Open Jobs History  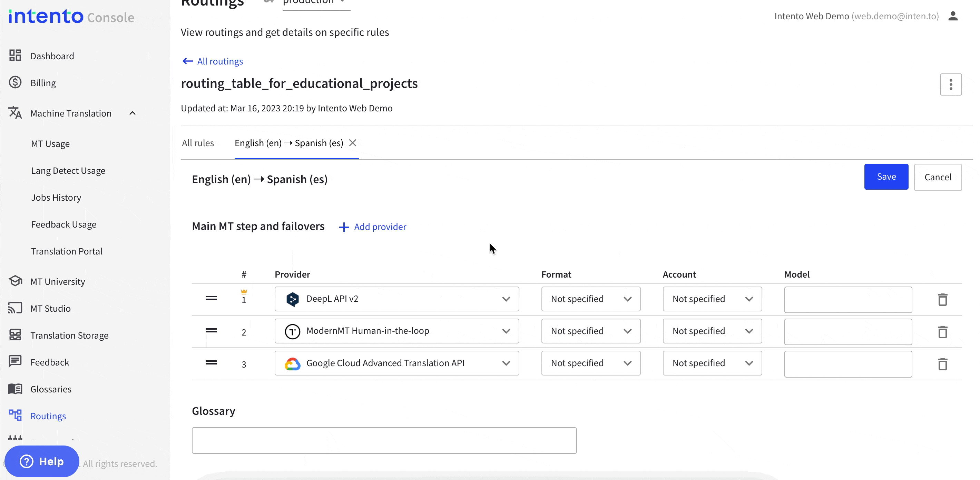[x=56, y=198]
